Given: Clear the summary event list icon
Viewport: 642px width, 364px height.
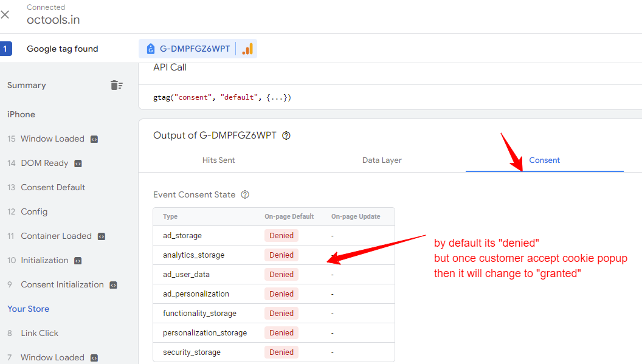Looking at the screenshot, I should (x=117, y=85).
